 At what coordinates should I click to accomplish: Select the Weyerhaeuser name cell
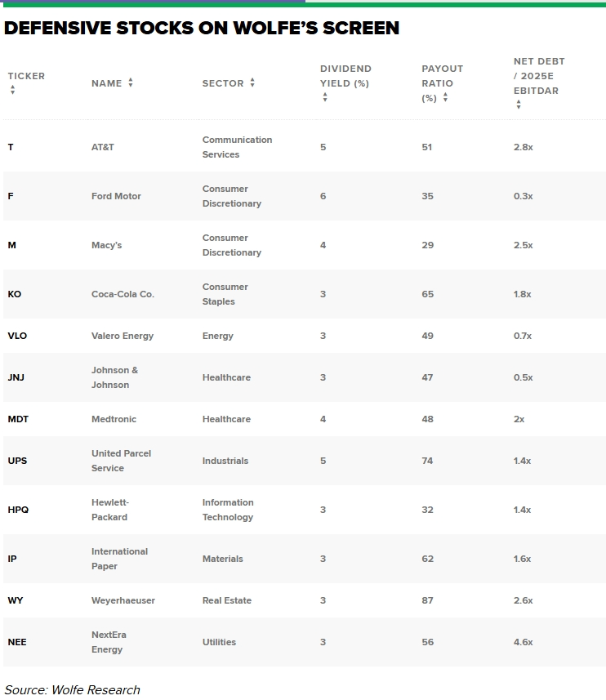123,600
